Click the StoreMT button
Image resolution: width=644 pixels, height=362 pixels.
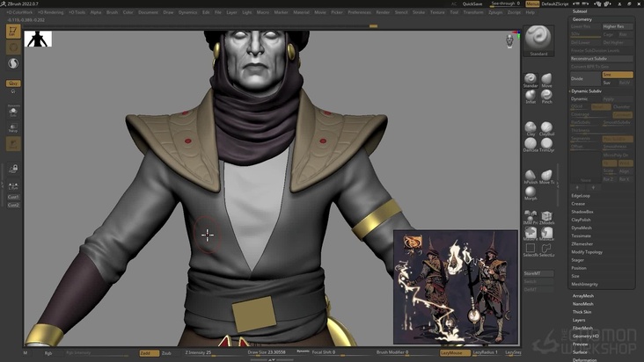(x=538, y=273)
